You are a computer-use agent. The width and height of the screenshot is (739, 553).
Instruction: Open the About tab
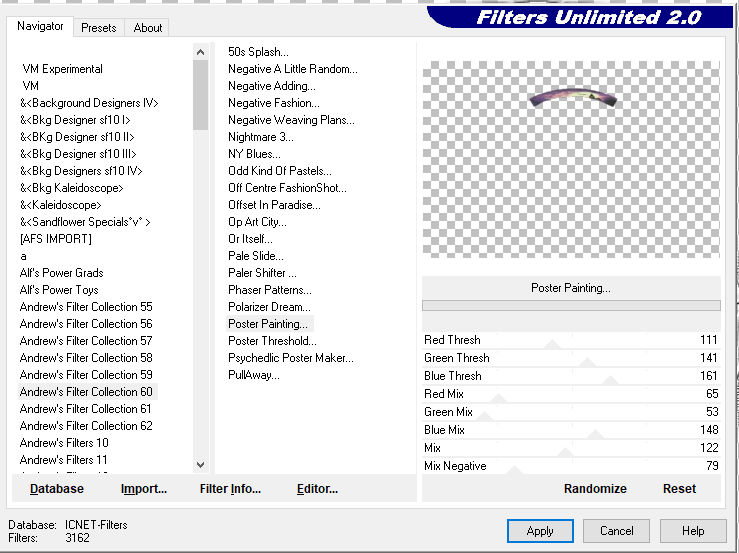pyautogui.click(x=148, y=28)
